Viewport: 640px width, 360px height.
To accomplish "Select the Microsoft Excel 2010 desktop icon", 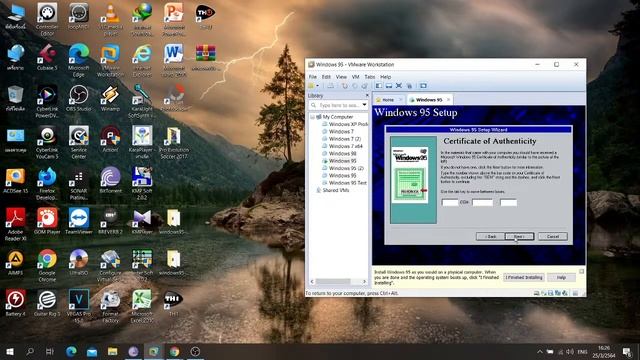I will [142, 306].
